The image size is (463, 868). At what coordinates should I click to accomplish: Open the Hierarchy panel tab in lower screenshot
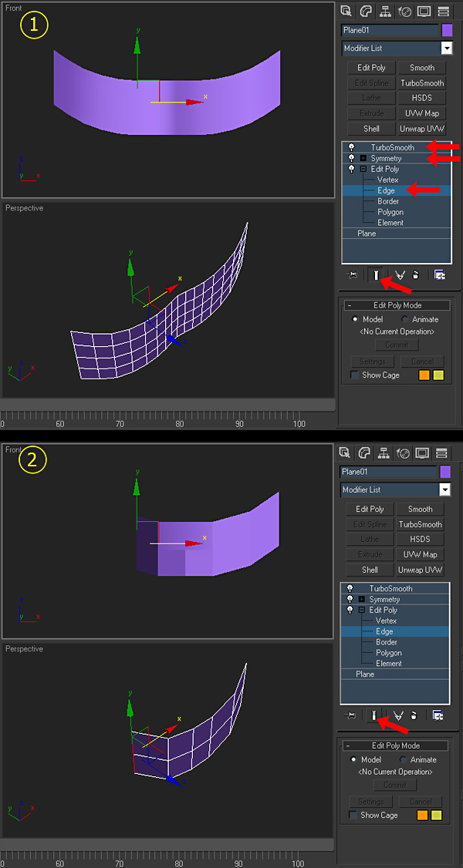(383, 453)
